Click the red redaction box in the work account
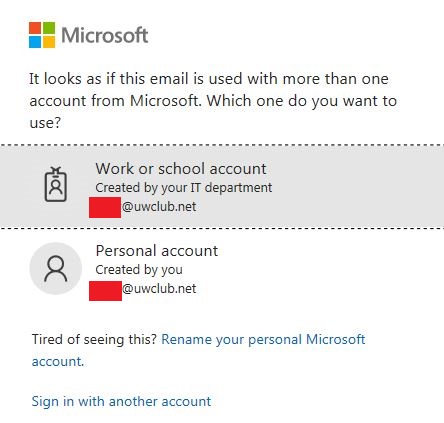This screenshot has width=444, height=423. pyautogui.click(x=105, y=207)
